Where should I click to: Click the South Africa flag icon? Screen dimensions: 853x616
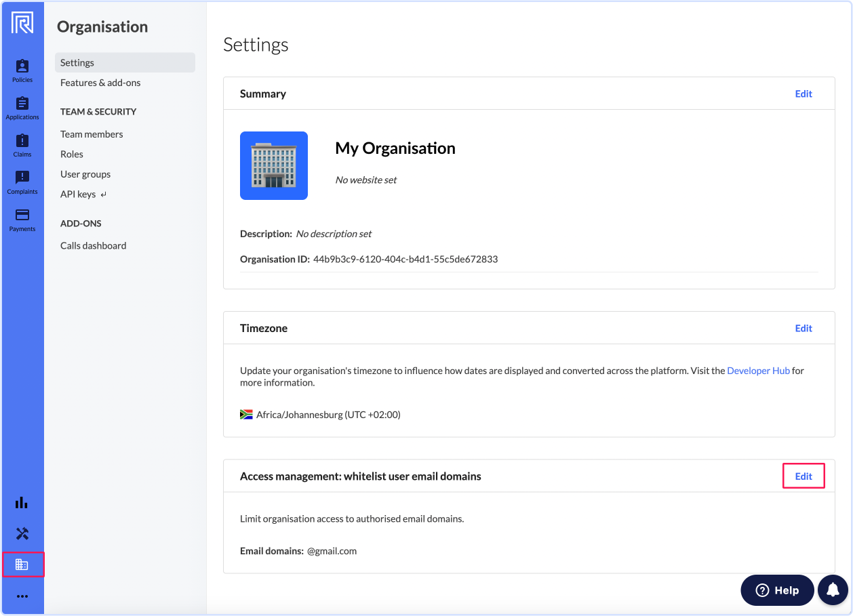[246, 414]
